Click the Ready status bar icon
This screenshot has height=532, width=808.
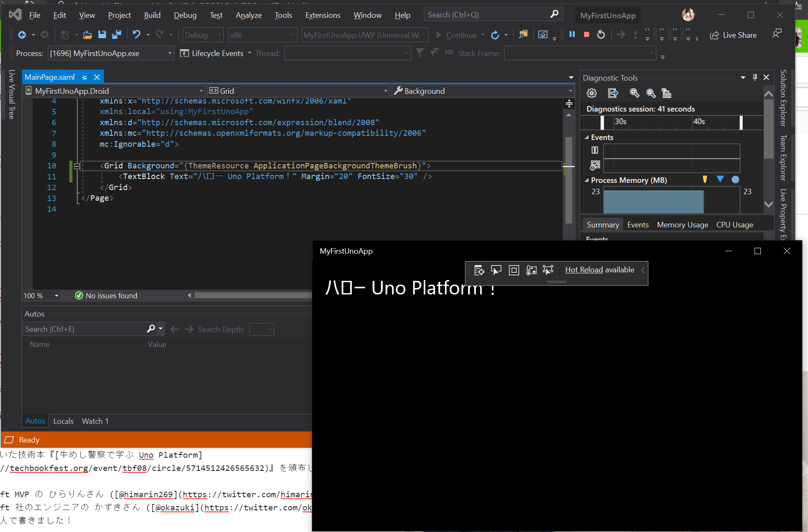[9, 440]
